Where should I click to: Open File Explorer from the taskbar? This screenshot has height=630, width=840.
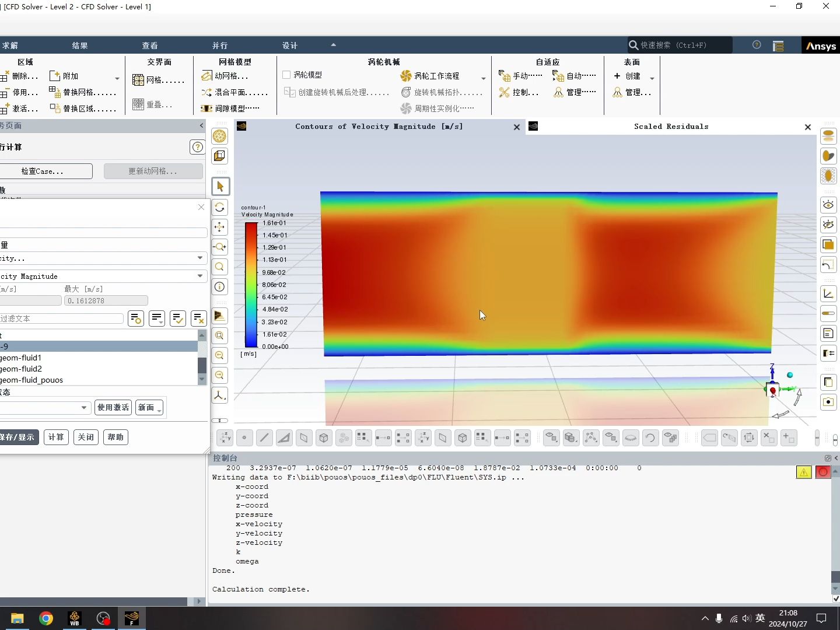(x=17, y=618)
